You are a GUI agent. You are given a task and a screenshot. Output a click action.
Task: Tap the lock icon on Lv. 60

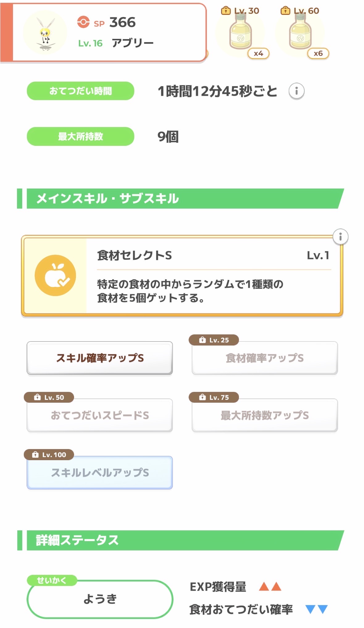pos(285,11)
